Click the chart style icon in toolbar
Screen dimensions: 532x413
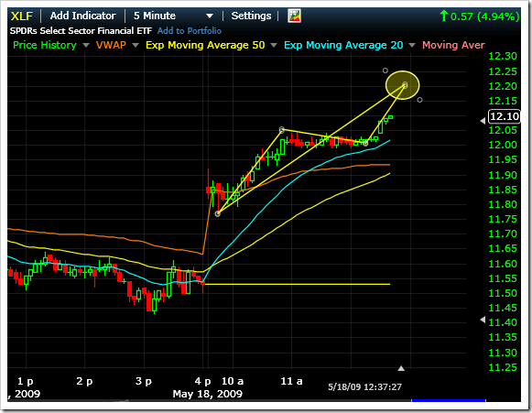coord(294,16)
